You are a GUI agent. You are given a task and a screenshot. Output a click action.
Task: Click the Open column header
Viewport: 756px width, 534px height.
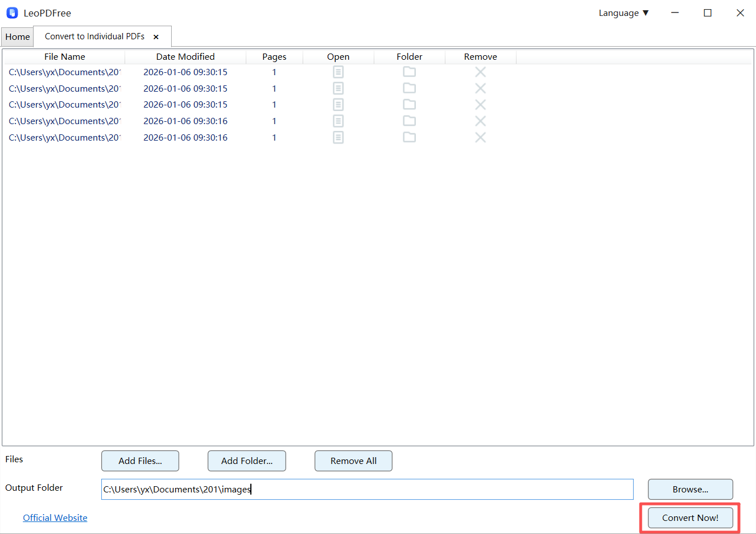[338, 57]
